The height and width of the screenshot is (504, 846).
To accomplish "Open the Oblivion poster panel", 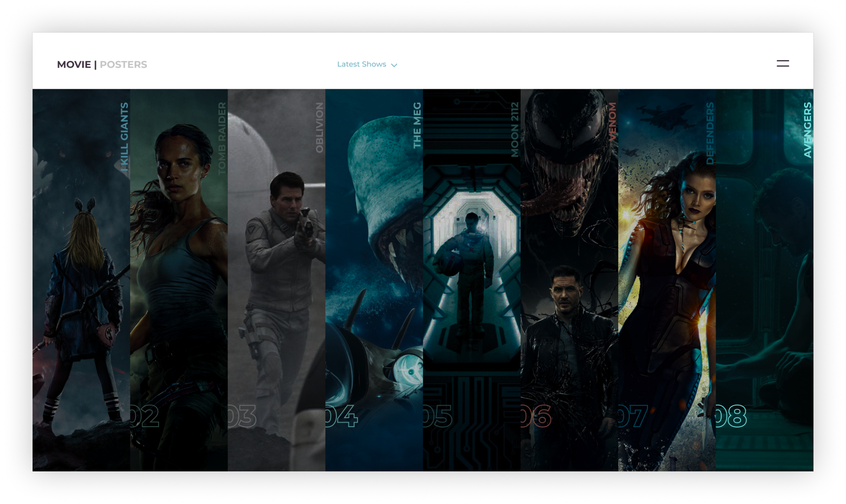I will 277,280.
